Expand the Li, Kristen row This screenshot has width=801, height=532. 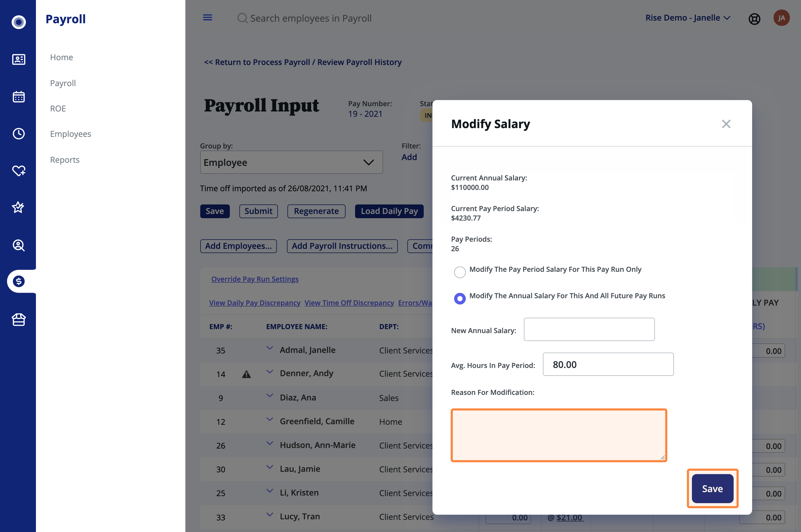click(270, 491)
